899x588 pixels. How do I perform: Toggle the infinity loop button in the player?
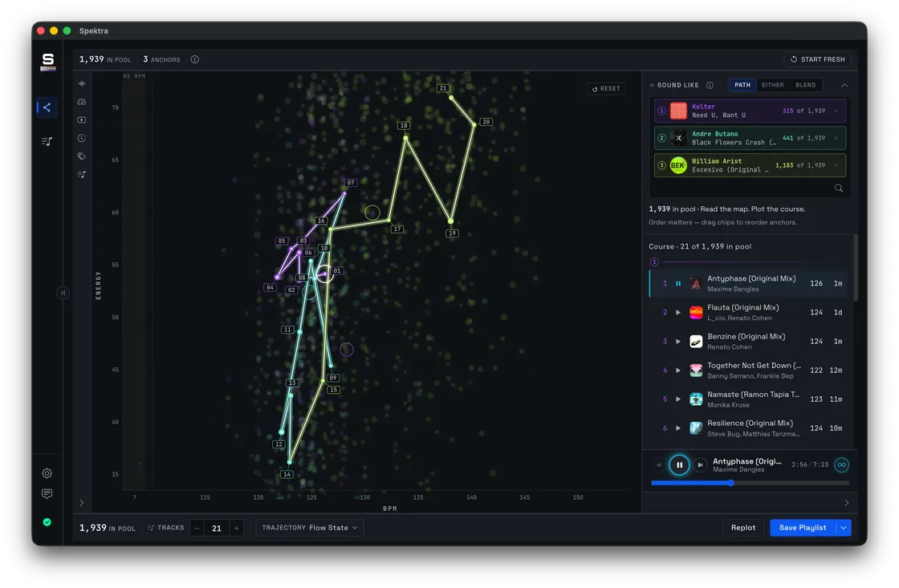tap(842, 464)
